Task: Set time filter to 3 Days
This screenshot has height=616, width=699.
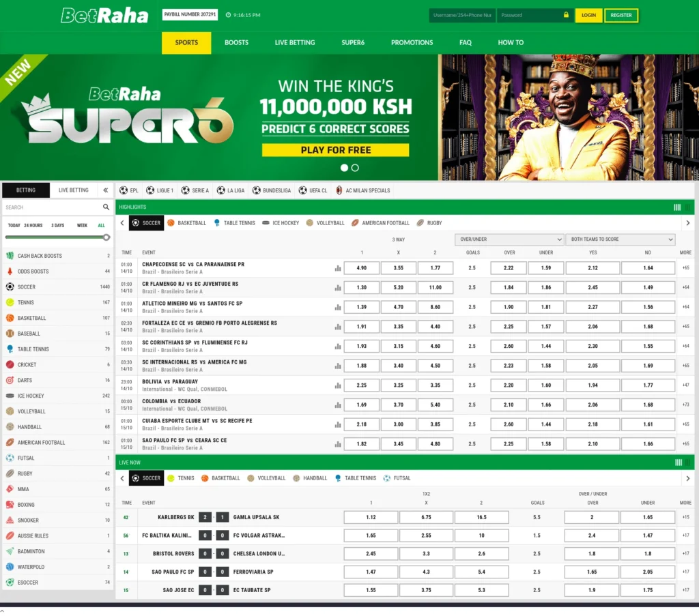Action: point(57,225)
